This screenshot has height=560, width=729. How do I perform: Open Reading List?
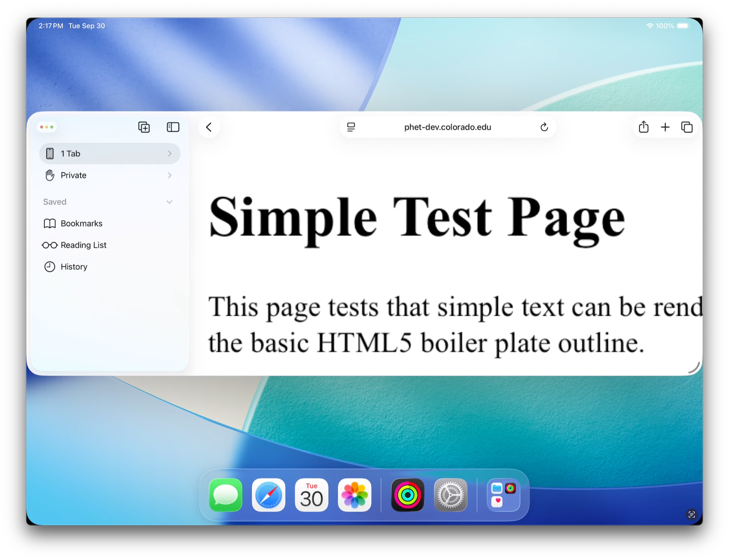[x=83, y=245]
